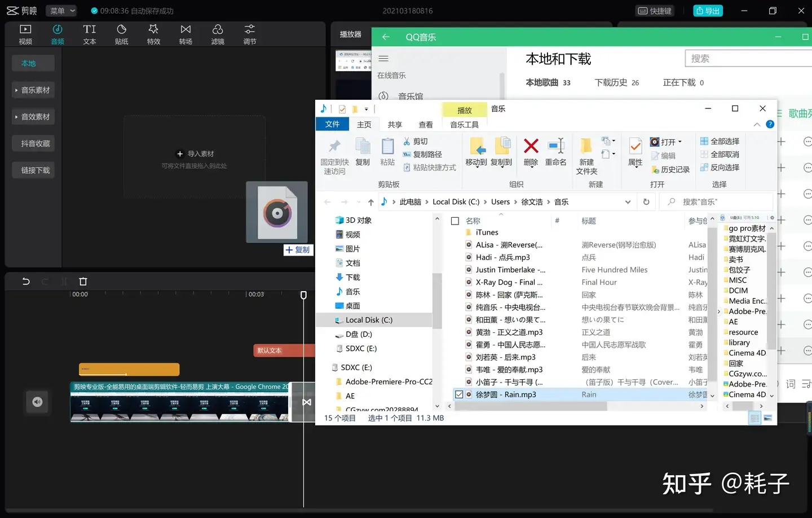
Task: Select the 默认文本 clip on timeline
Action: coord(284,350)
